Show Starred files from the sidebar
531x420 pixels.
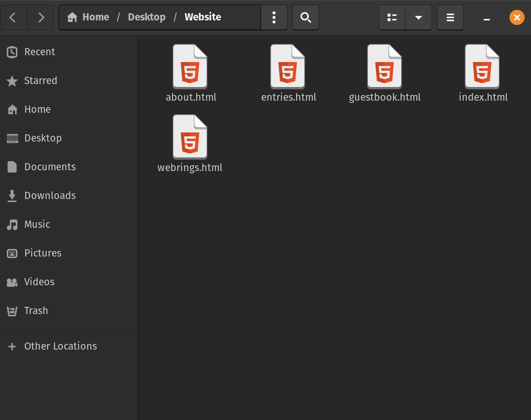coord(40,81)
